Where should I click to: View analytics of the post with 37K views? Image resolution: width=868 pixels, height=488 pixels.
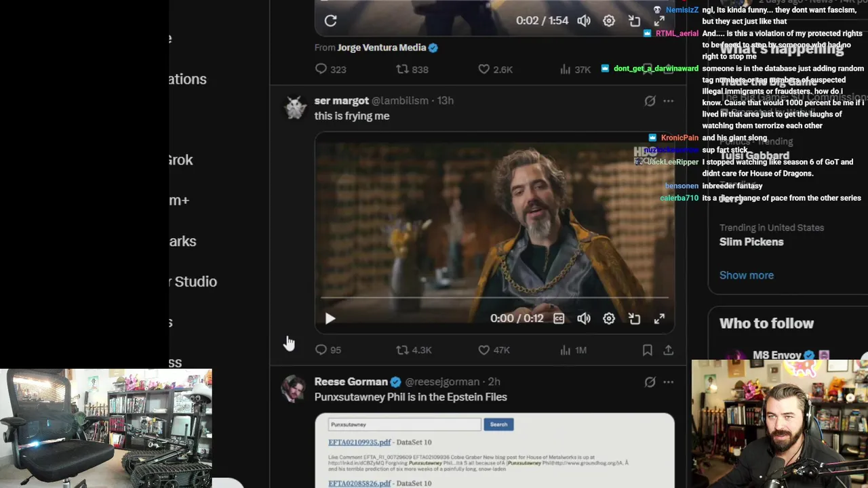point(575,69)
